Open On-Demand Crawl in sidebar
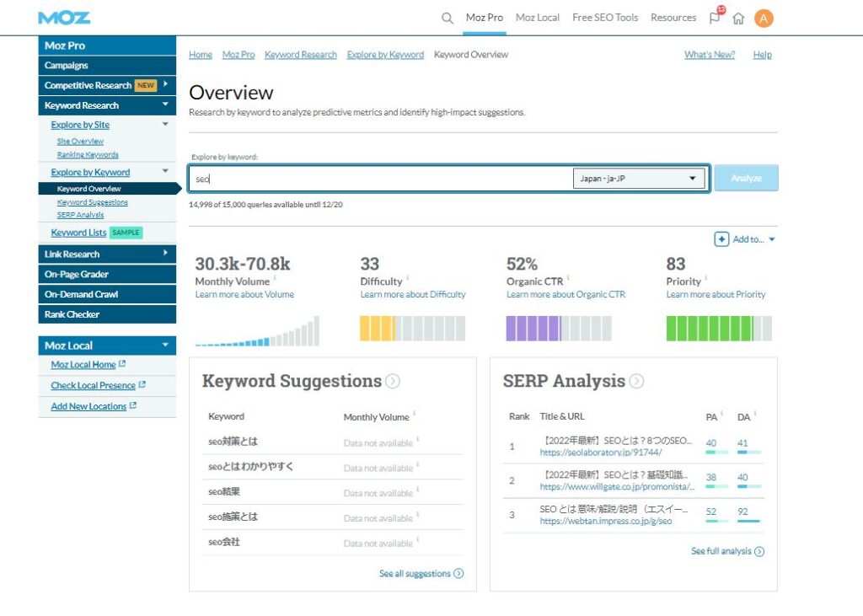This screenshot has width=863, height=616. (107, 294)
